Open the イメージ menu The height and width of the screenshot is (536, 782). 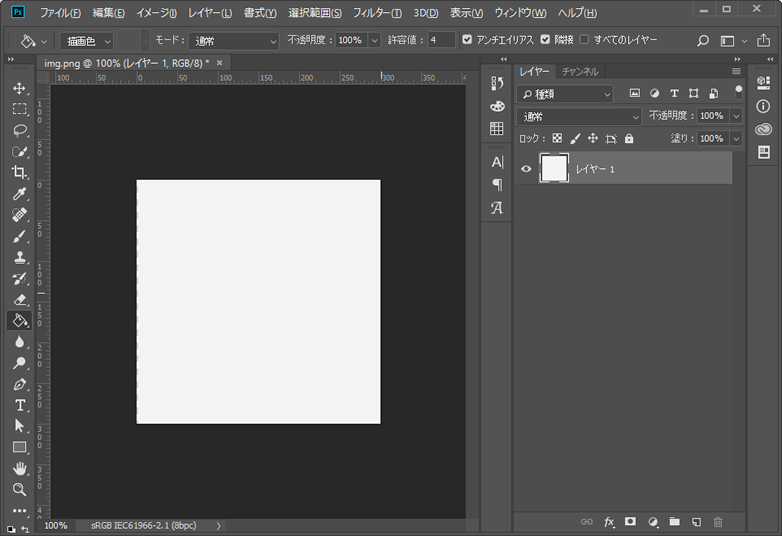click(x=157, y=13)
